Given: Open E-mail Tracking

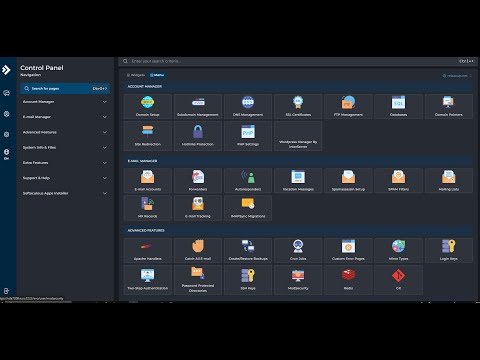Looking at the screenshot, I should [x=198, y=208].
